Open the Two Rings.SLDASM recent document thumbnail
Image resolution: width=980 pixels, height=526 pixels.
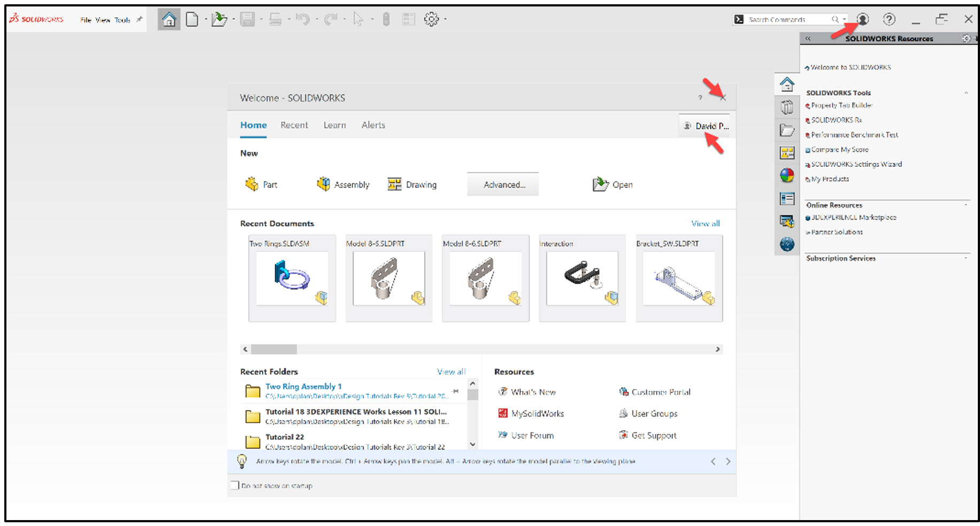292,278
